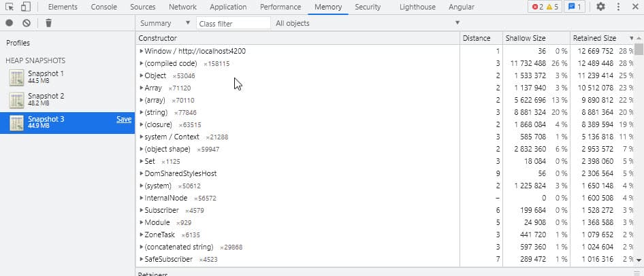
Task: Expand the DomSharedStylesHost row
Action: point(141,173)
